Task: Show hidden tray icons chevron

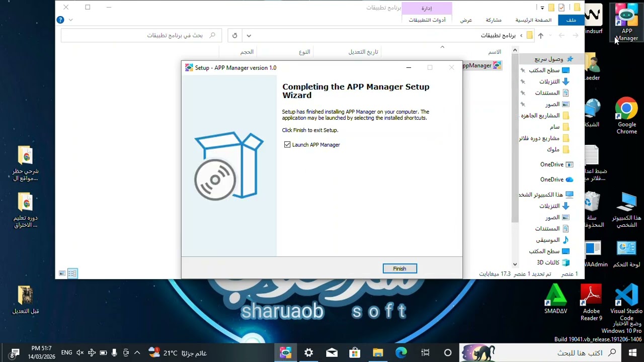Action: point(137,353)
